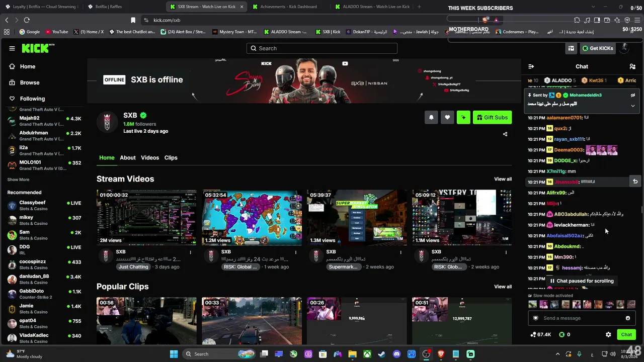
Task: Open the Videos tab on SXB channel
Action: pos(150,158)
